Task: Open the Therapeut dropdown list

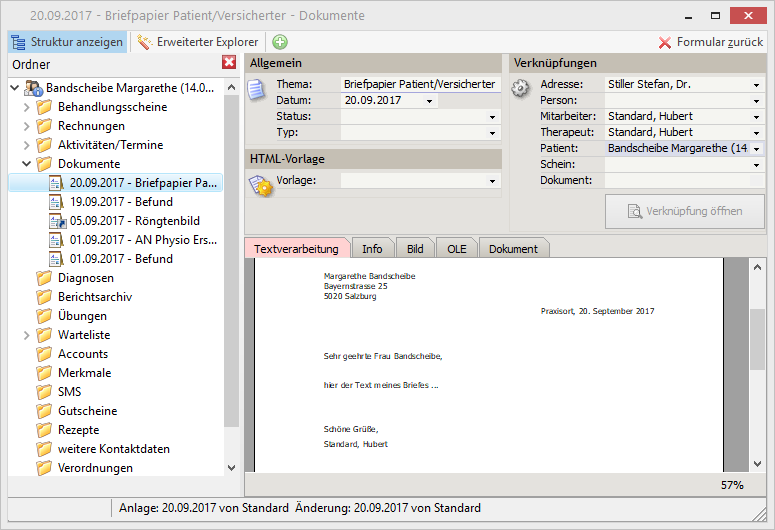Action: [757, 133]
